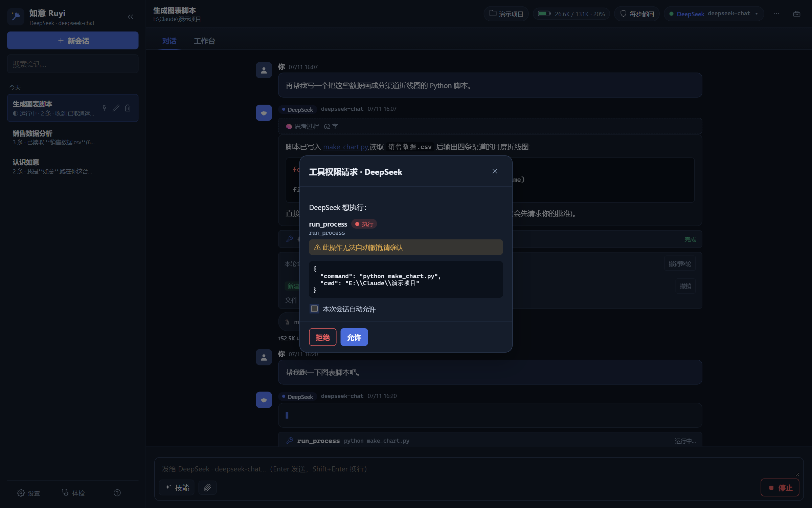
Task: Click the E:\Claude\演示项目 path text
Action: (x=177, y=19)
